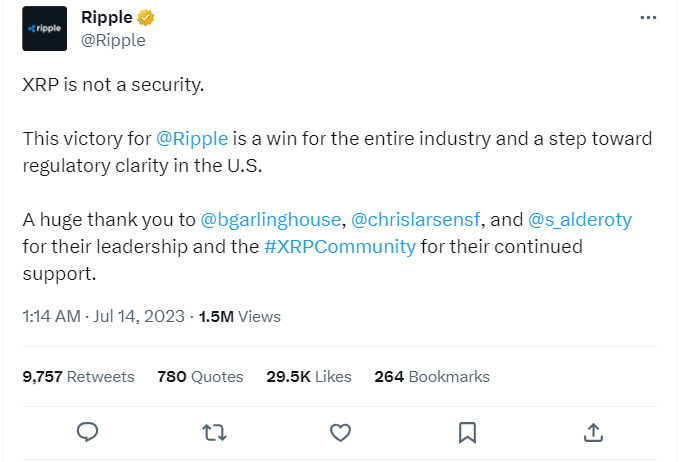Show the 29.5K Likes list
Viewport: 700px width, 462px height.
[309, 377]
